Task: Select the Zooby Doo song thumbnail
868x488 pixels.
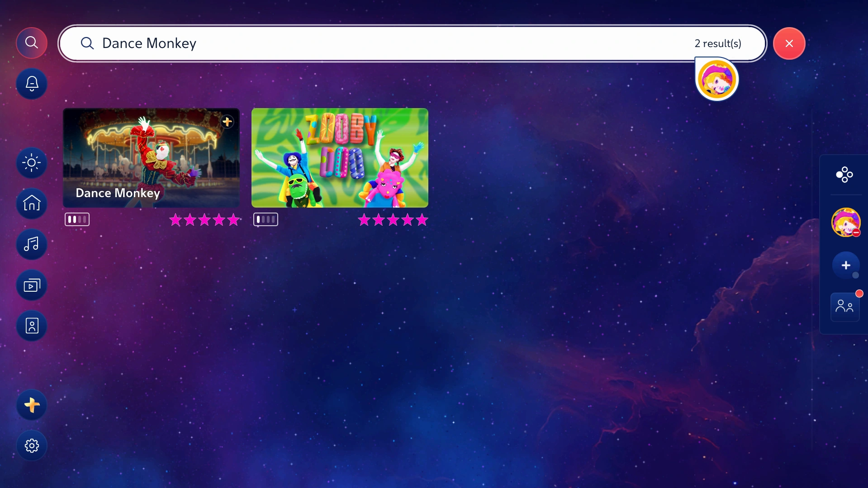Action: [340, 157]
